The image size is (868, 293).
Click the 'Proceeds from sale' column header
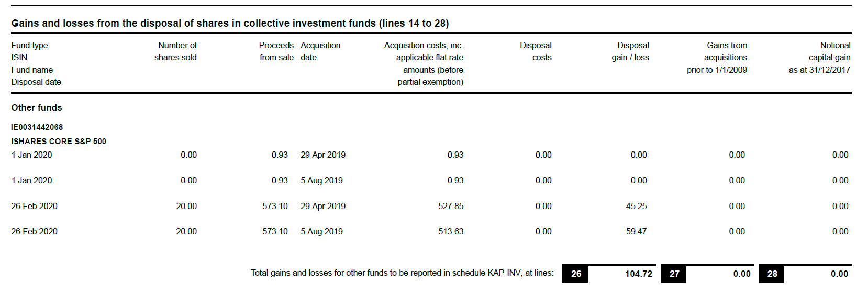click(276, 51)
